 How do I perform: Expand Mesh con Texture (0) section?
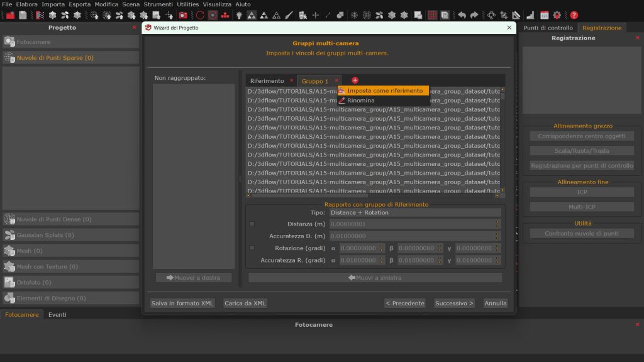point(70,266)
